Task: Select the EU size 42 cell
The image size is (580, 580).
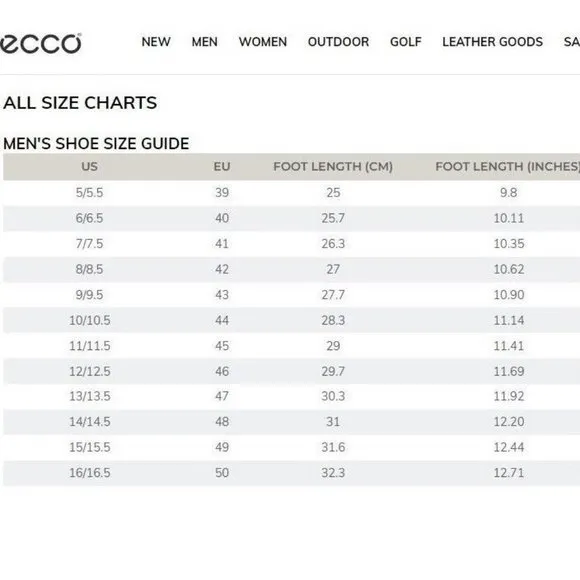Action: coord(222,269)
